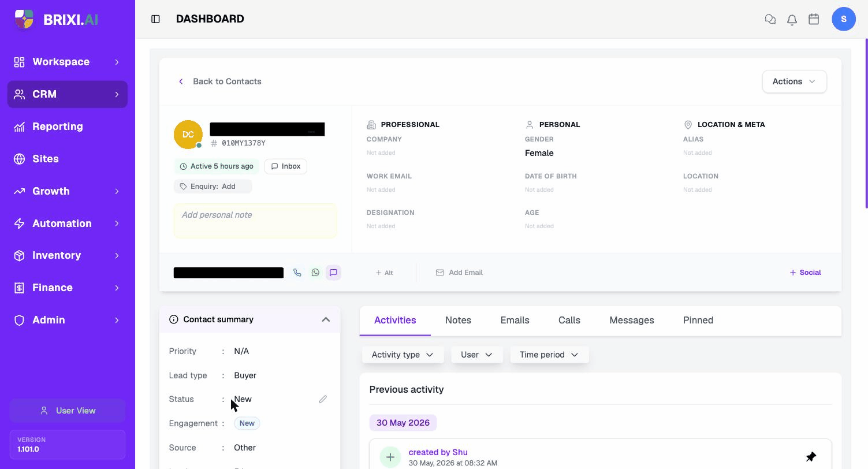Expand the Finance menu chevron

117,288
